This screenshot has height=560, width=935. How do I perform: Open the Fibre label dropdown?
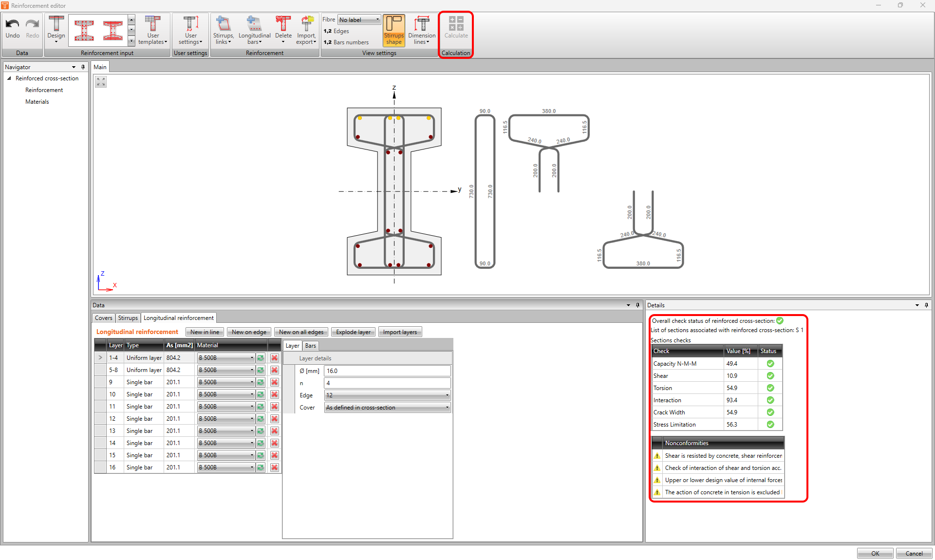coord(359,20)
